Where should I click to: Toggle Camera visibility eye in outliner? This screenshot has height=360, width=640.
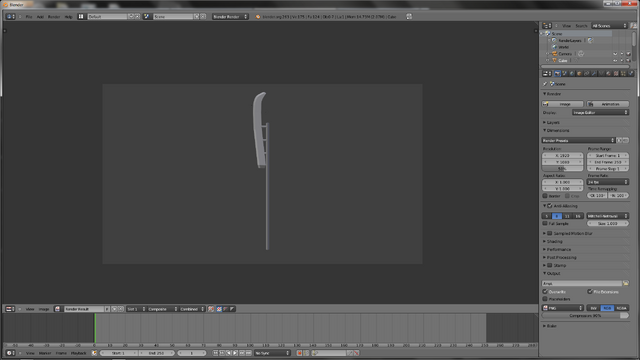[x=615, y=54]
